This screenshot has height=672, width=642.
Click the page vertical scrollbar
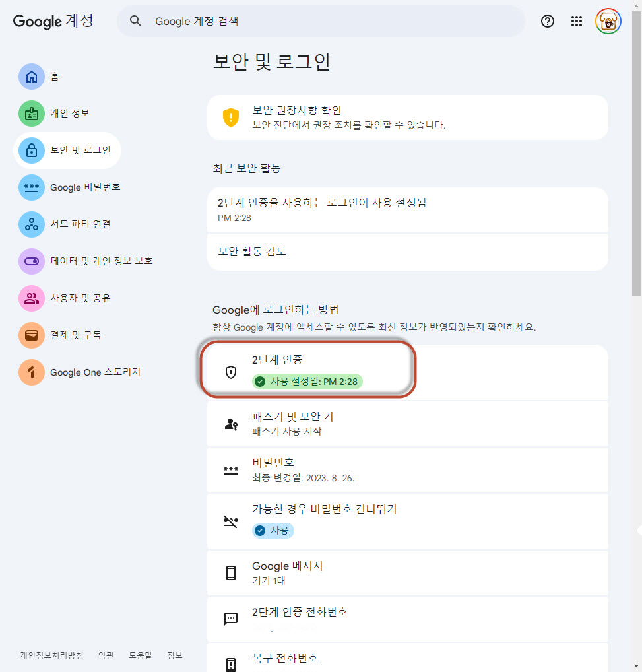pos(636,198)
